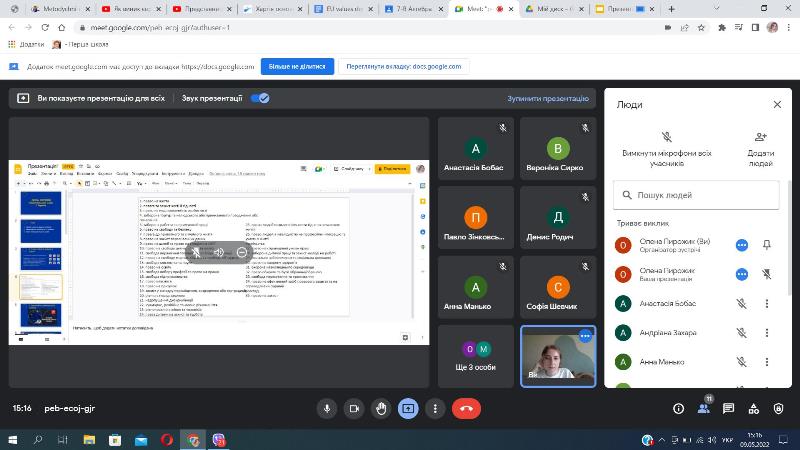The image size is (800, 450).
Task: Open the Opera browser in the taskbar
Action: point(166,439)
